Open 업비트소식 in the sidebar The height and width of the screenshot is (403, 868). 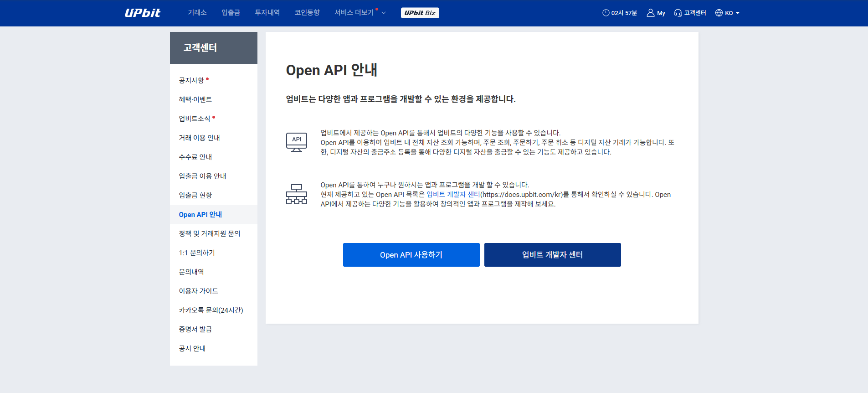click(x=195, y=119)
